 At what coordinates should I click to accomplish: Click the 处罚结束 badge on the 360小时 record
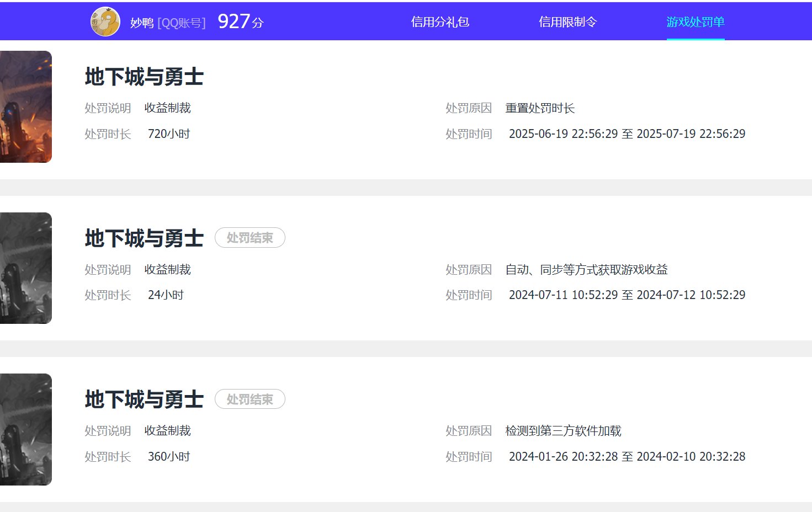(x=250, y=399)
